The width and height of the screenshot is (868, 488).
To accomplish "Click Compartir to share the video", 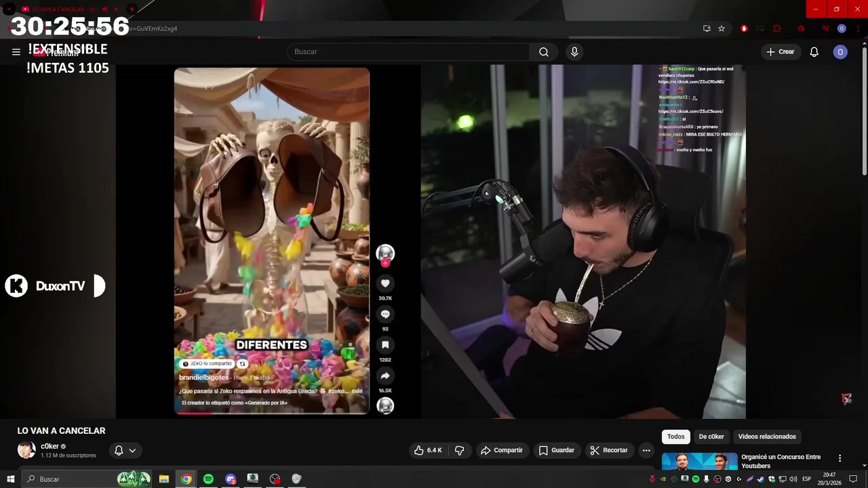I will click(x=502, y=450).
